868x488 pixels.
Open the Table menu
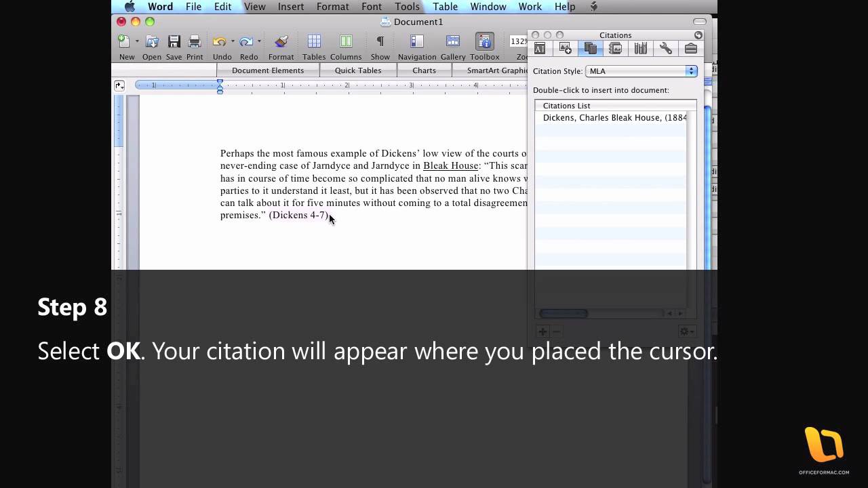[x=445, y=7]
